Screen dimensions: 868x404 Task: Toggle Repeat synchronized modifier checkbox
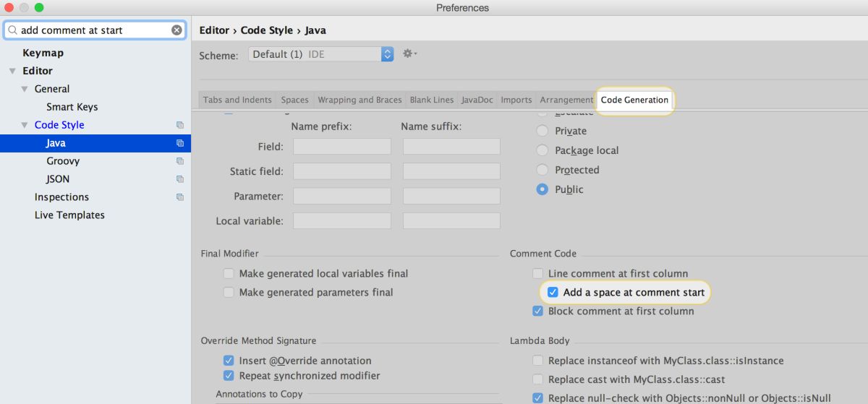(229, 376)
